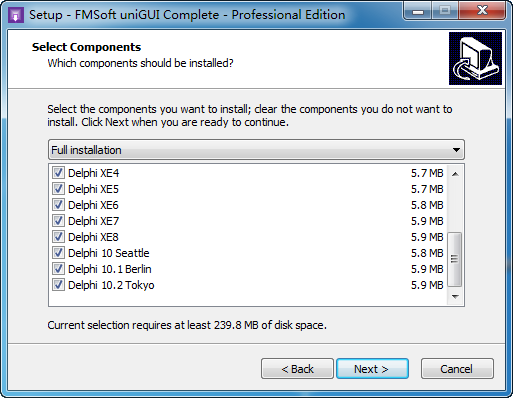
Task: Click the setup installer icon in title bar
Action: (x=16, y=15)
